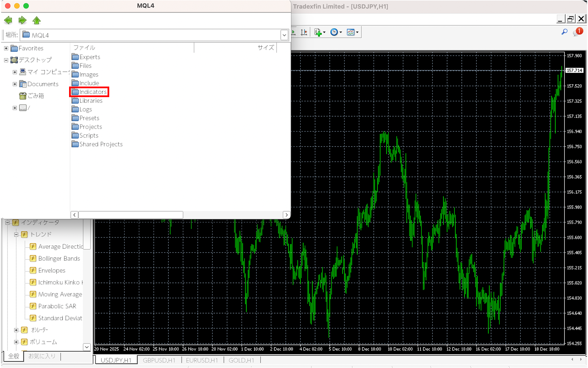Click the green back arrow in MQL4 browser
Screen dimensions: 588x368
8,20
